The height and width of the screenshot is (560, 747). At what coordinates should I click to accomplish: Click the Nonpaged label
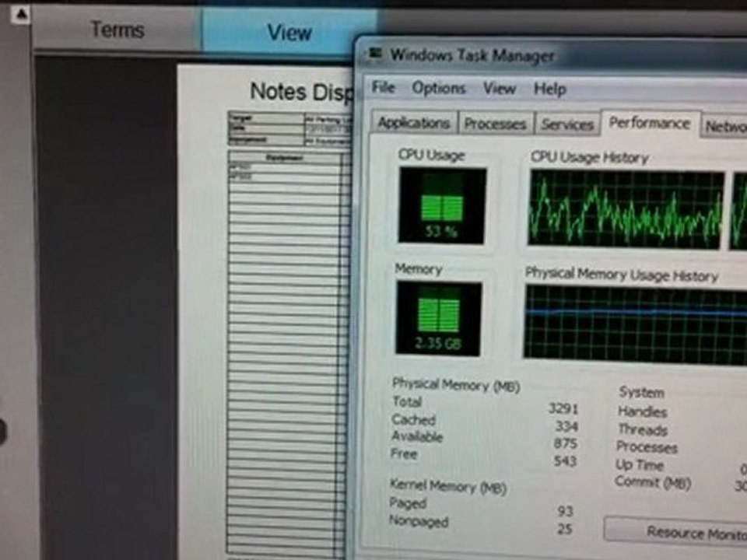(419, 521)
